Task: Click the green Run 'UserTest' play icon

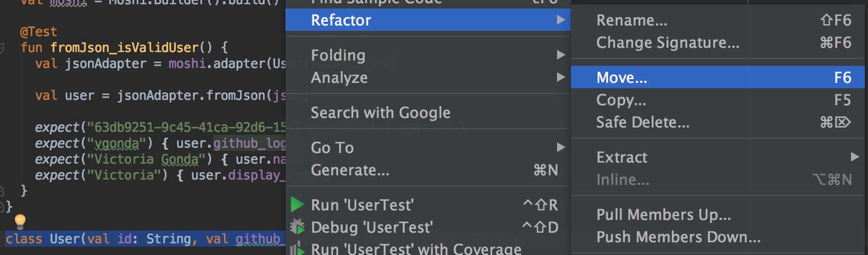Action: tap(297, 205)
